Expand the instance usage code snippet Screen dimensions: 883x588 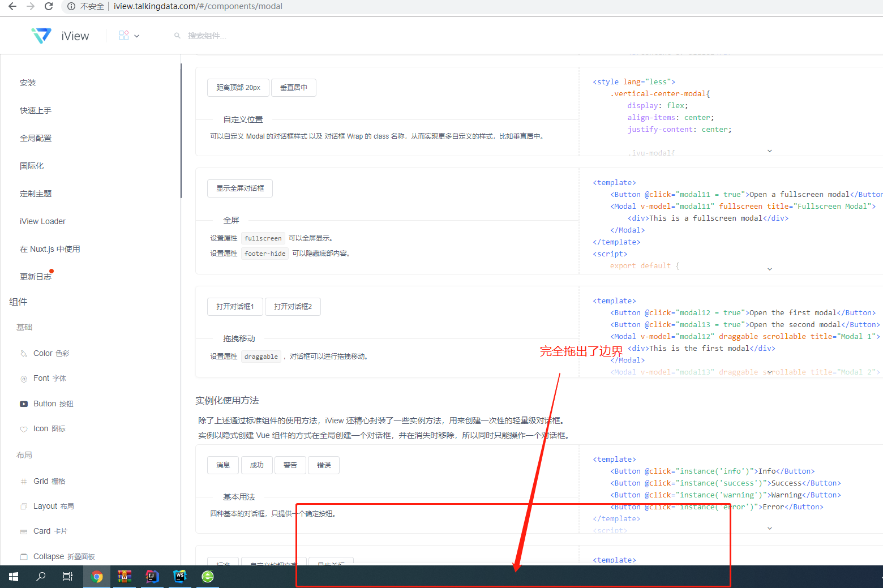769,527
